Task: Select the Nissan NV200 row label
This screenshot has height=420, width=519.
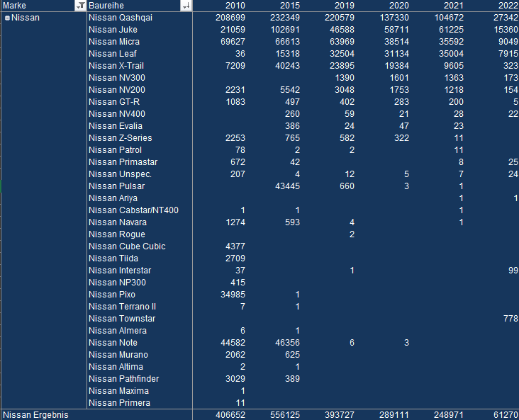Action: pos(117,90)
